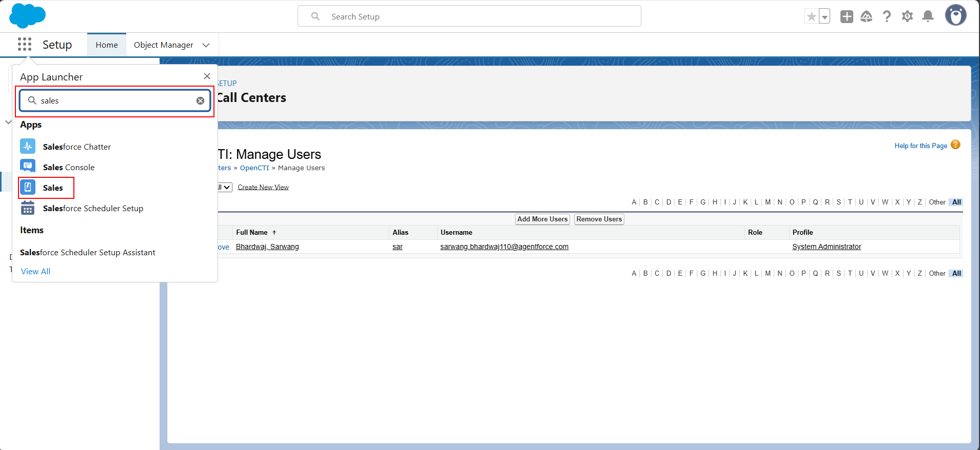Click the Sales Console app icon

click(28, 167)
